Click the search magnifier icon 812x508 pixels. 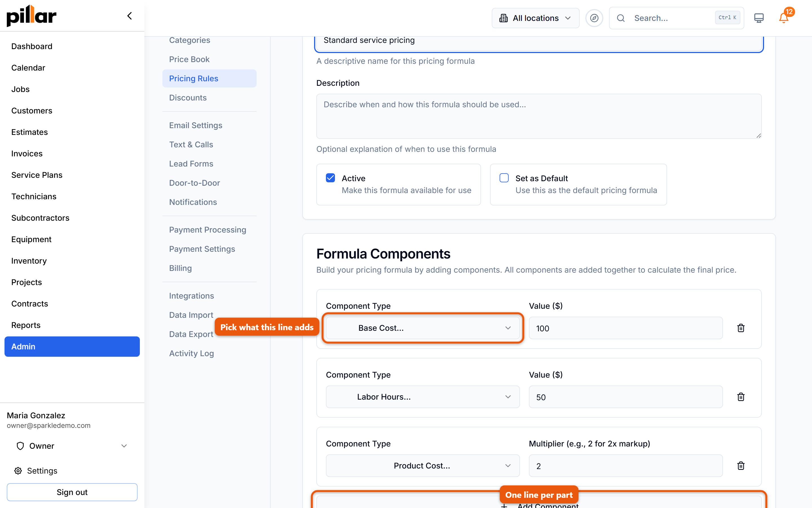[x=621, y=18]
